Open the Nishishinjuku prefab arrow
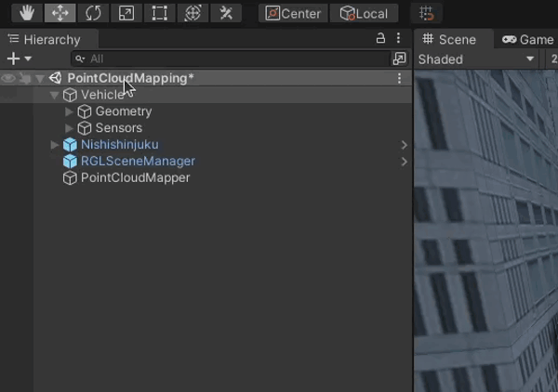 coord(404,145)
